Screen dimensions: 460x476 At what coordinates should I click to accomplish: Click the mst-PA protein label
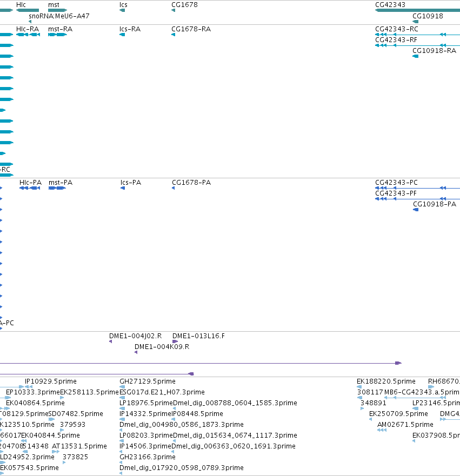click(x=61, y=183)
